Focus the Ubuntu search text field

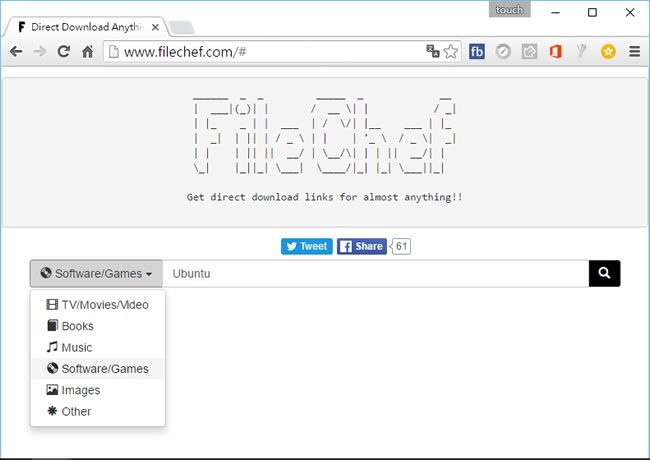pos(376,273)
